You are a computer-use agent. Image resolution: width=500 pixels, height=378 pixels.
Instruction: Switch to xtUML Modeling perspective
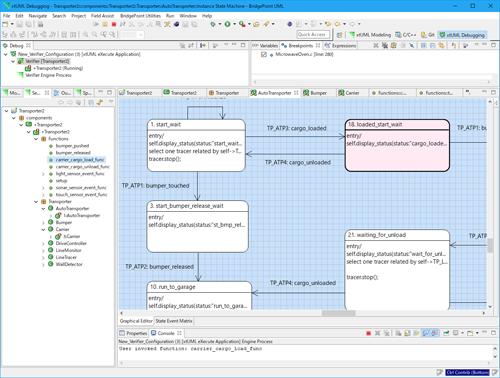[x=370, y=35]
